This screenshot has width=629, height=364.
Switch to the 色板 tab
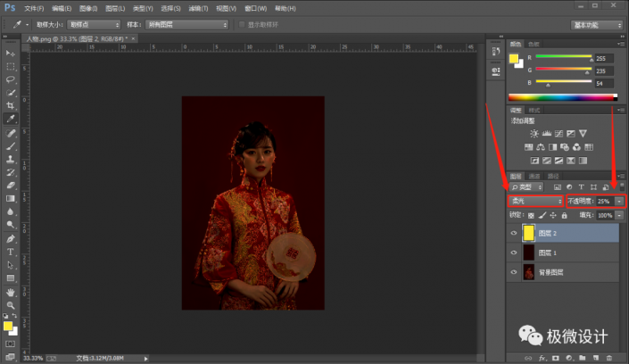534,44
